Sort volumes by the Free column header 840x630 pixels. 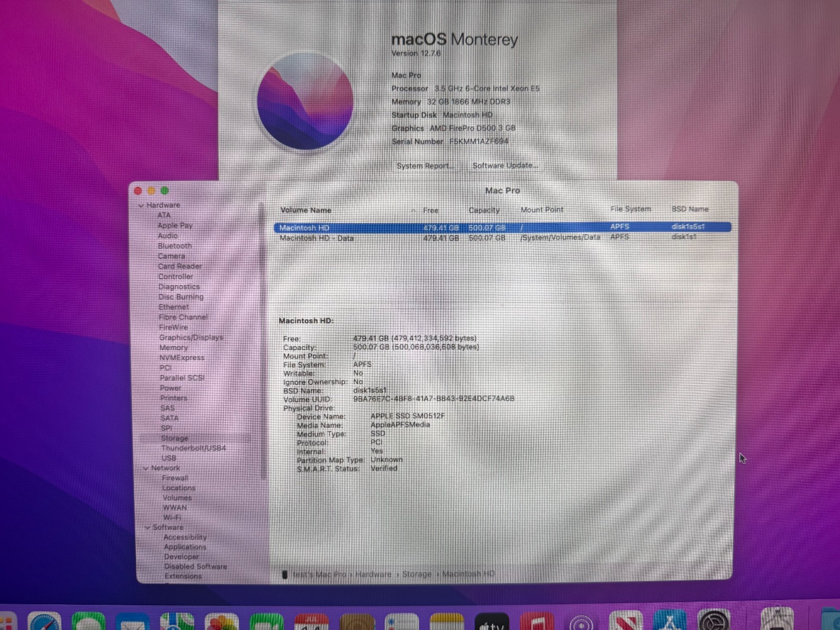(x=430, y=210)
